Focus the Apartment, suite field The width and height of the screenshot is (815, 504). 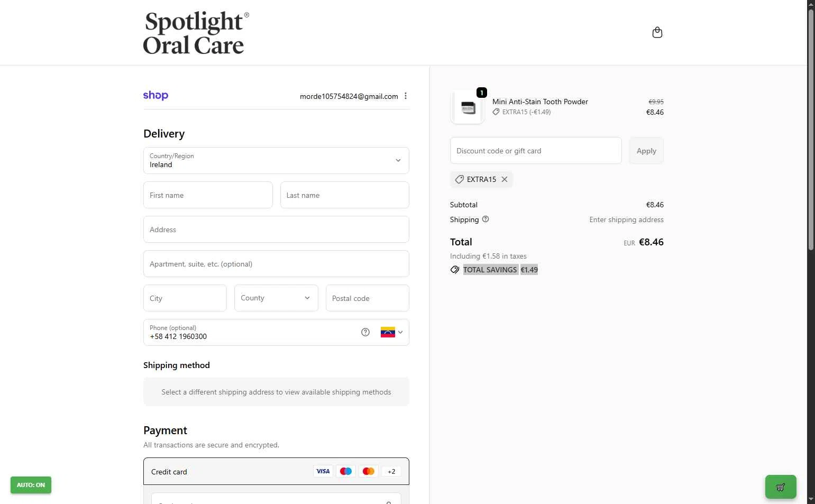tap(276, 264)
